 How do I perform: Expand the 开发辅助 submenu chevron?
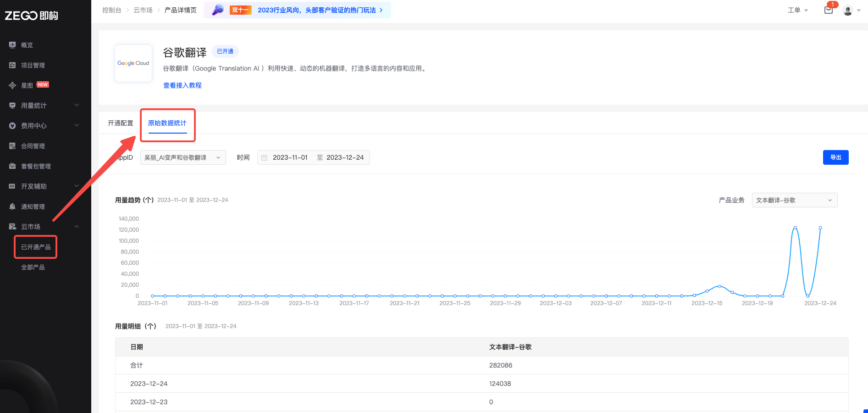[77, 186]
